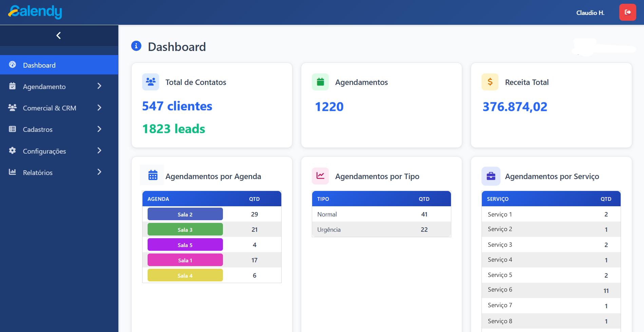The image size is (644, 332).
Task: Open Configurações in the sidebar
Action: click(x=44, y=151)
